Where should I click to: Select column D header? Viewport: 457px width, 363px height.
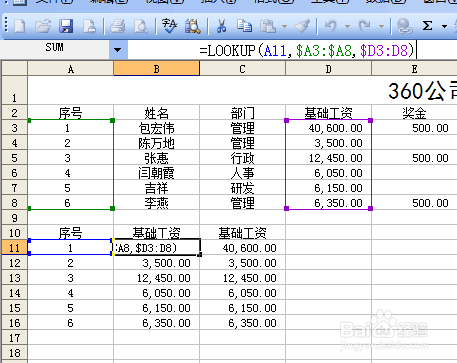coord(329,69)
